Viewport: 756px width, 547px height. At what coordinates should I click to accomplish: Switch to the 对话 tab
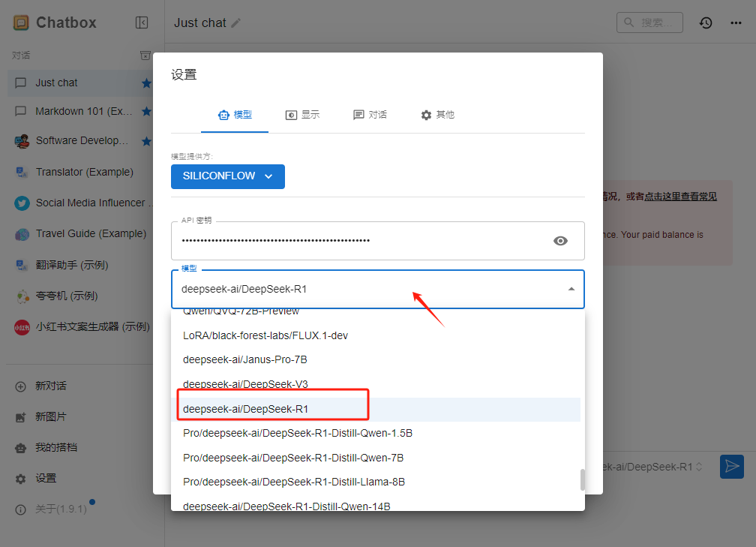coord(370,115)
